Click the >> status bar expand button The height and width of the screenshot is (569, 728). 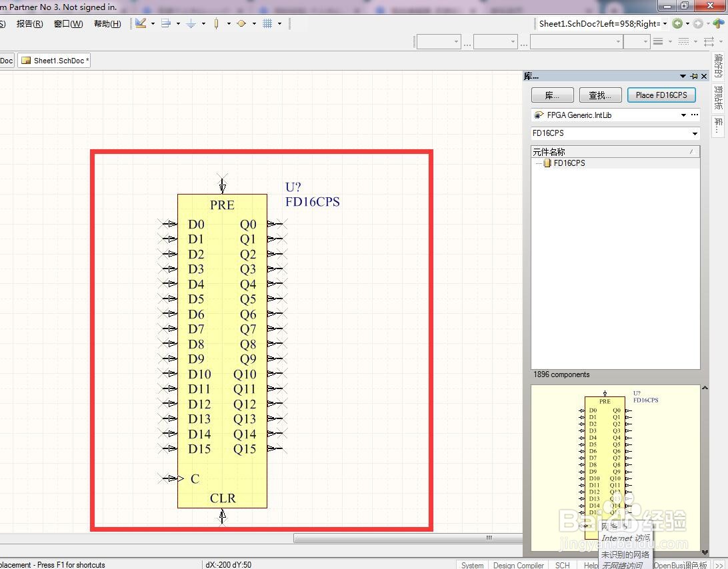pyautogui.click(x=718, y=565)
